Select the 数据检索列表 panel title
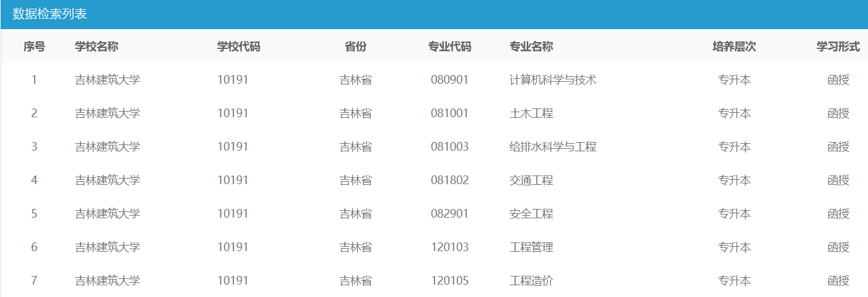This screenshot has height=297, width=868. pos(50,14)
